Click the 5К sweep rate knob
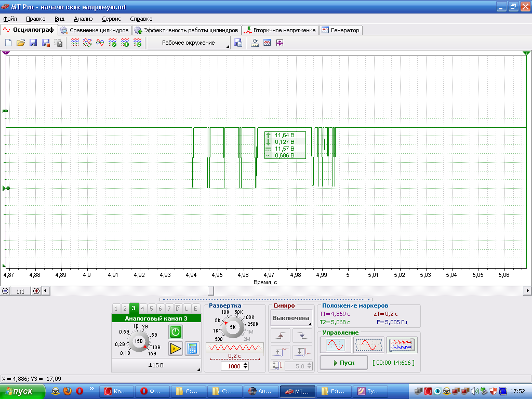Screen dimensions: 532x399 233,327
